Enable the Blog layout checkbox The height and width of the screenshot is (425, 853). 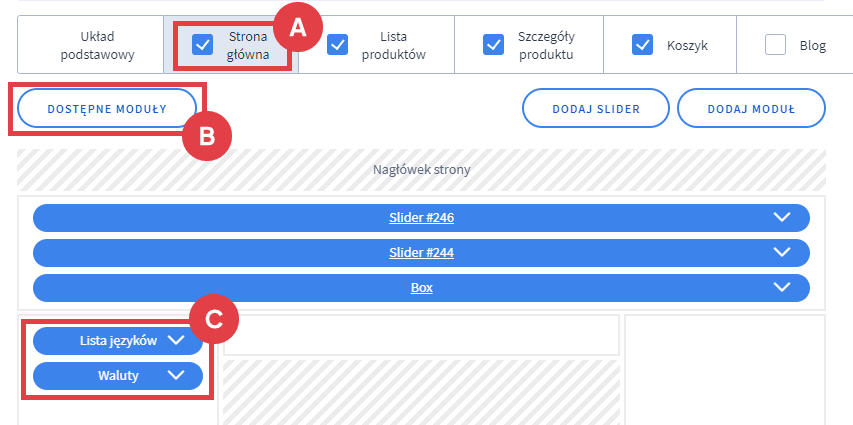[x=775, y=45]
